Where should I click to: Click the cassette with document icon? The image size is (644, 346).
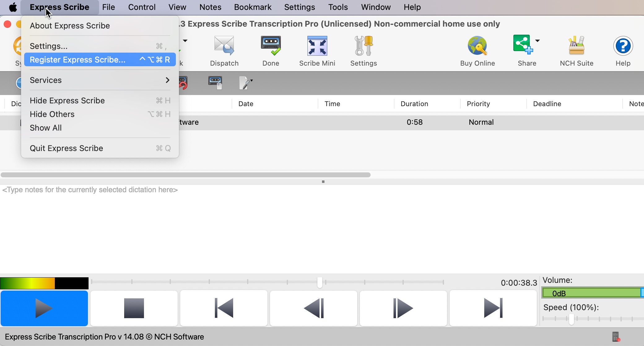click(215, 83)
